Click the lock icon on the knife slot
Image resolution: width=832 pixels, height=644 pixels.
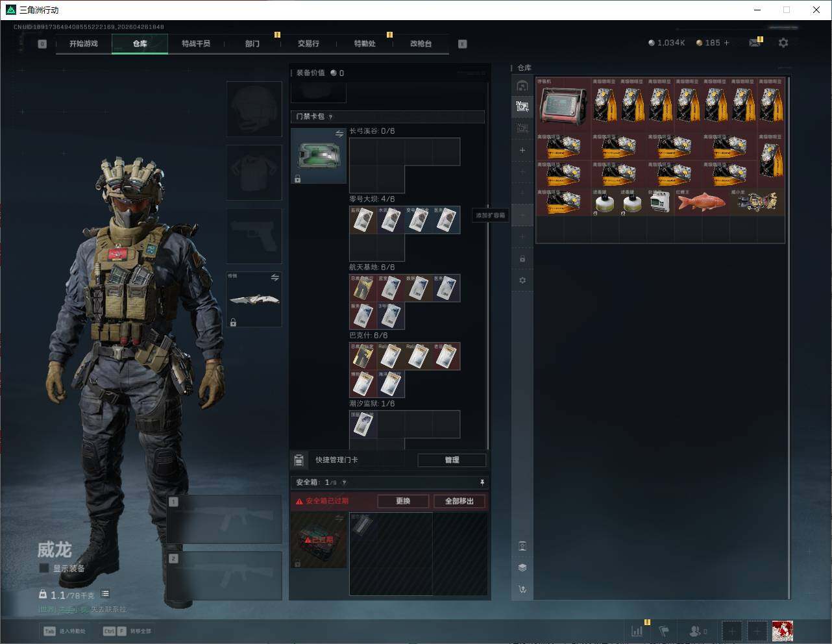click(x=233, y=322)
